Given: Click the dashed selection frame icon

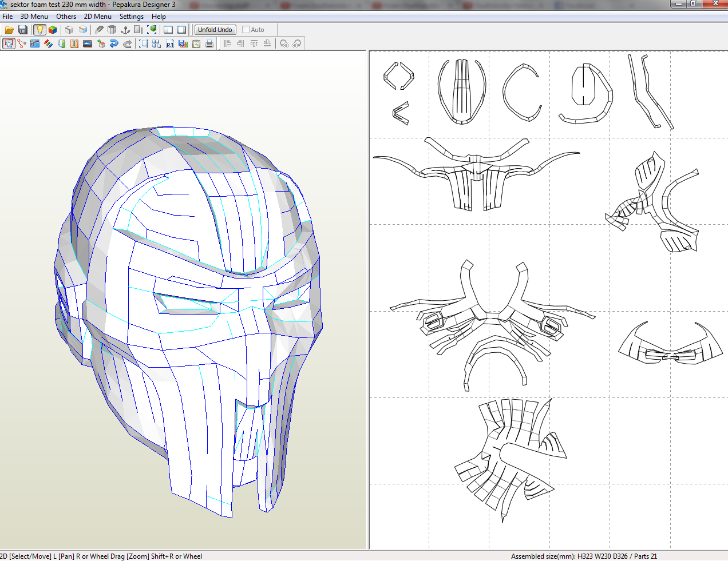Looking at the screenshot, I should pyautogui.click(x=144, y=43).
